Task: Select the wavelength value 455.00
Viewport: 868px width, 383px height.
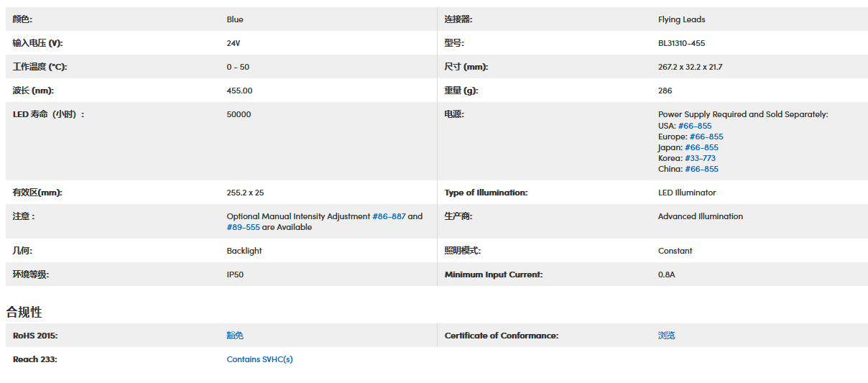Action: pyautogui.click(x=239, y=91)
